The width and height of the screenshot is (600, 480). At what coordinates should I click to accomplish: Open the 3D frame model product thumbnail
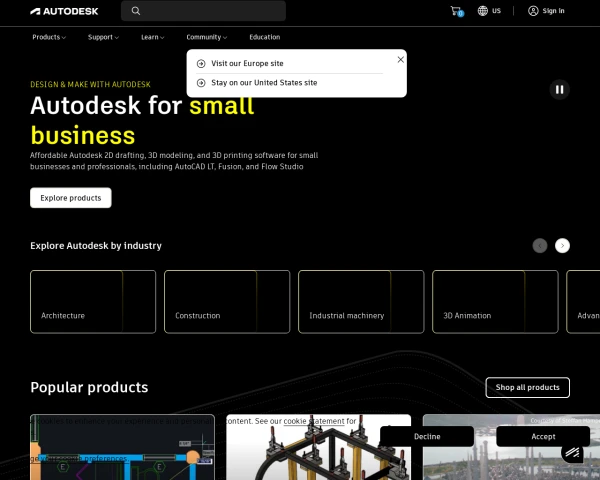point(318,447)
